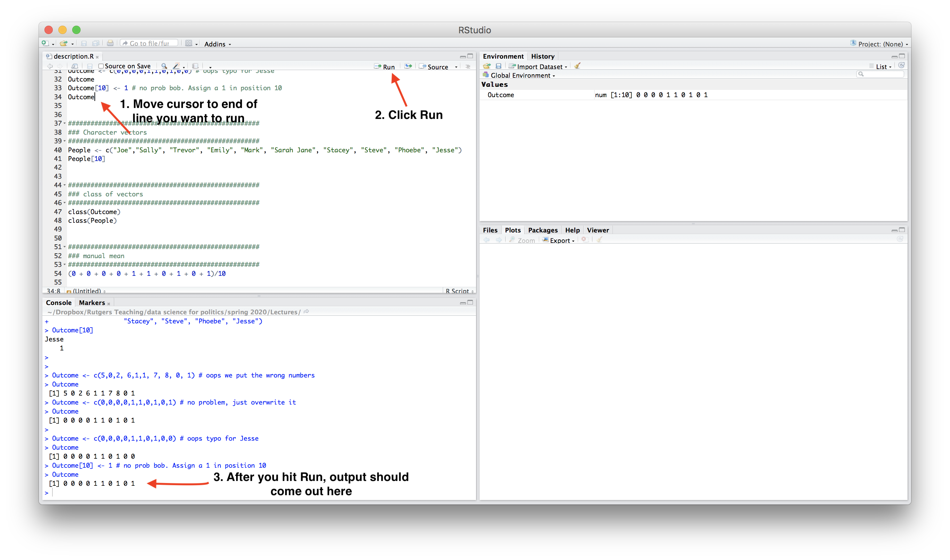Collapse the code section at line 39
The width and height of the screenshot is (950, 560).
(65, 141)
